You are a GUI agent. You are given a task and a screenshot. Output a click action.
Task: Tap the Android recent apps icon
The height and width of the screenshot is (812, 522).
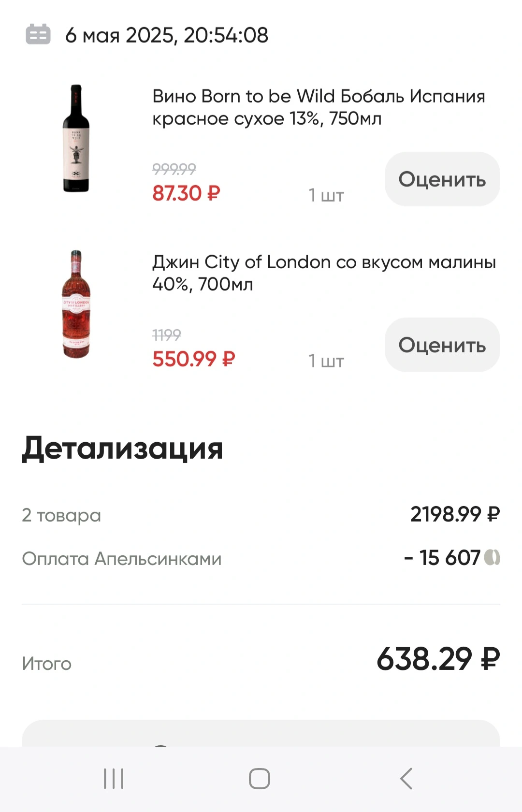click(x=114, y=779)
